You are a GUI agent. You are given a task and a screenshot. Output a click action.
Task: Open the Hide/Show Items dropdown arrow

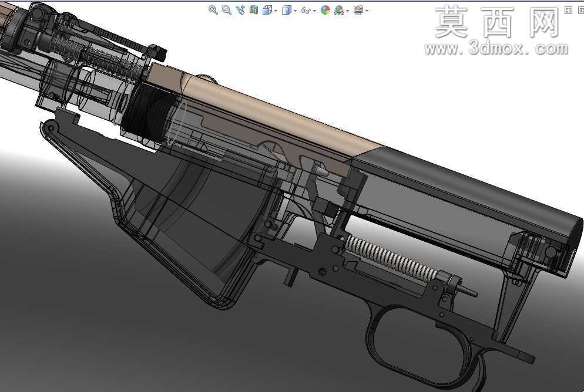tap(315, 11)
